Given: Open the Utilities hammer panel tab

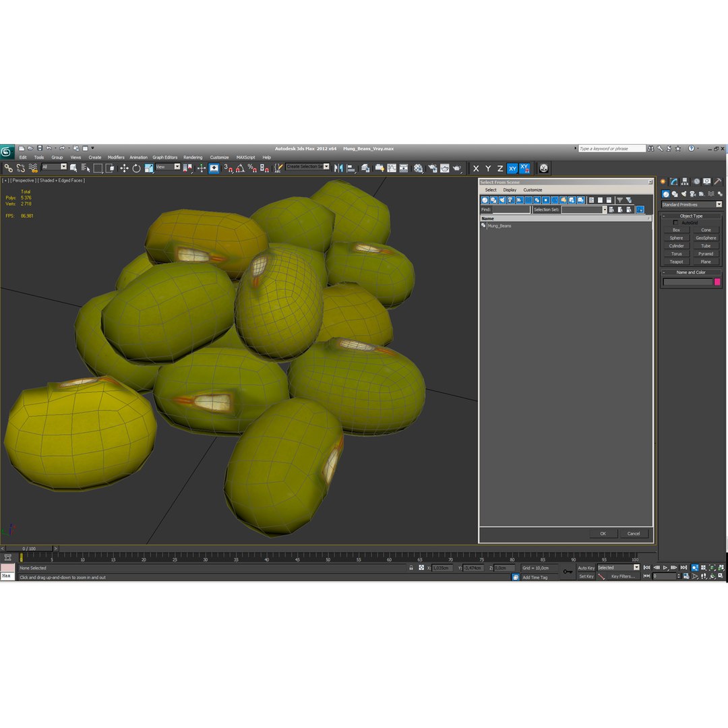Looking at the screenshot, I should coord(718,181).
